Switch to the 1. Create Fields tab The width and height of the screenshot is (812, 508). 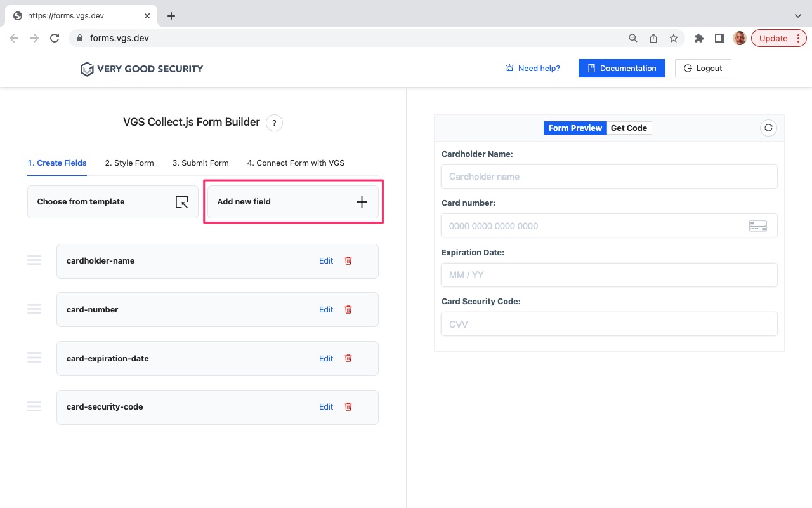click(x=57, y=163)
